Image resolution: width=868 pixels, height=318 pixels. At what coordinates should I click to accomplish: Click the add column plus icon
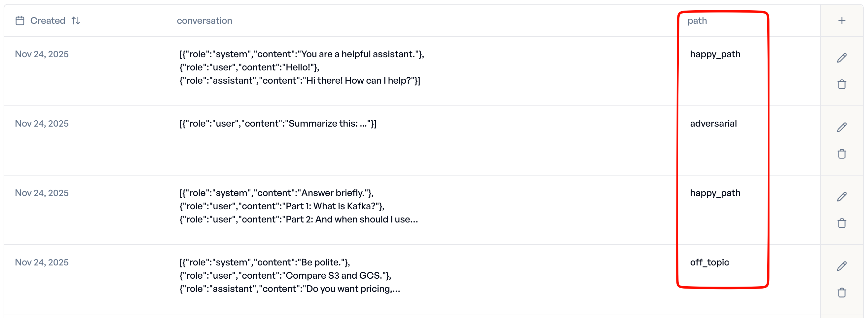841,20
